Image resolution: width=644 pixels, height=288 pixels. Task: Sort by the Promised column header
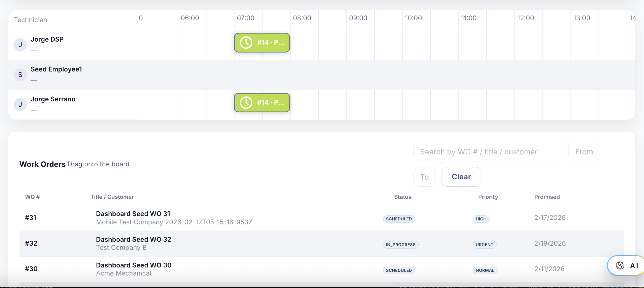(x=547, y=197)
